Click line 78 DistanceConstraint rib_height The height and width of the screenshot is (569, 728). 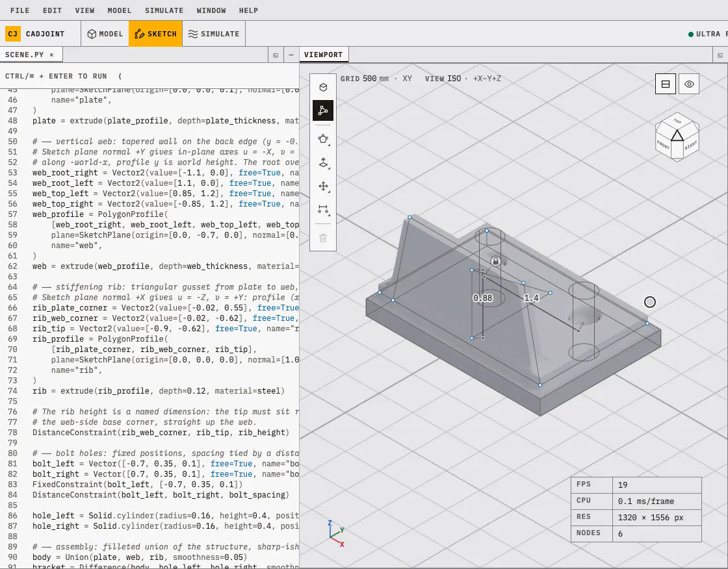(161, 433)
